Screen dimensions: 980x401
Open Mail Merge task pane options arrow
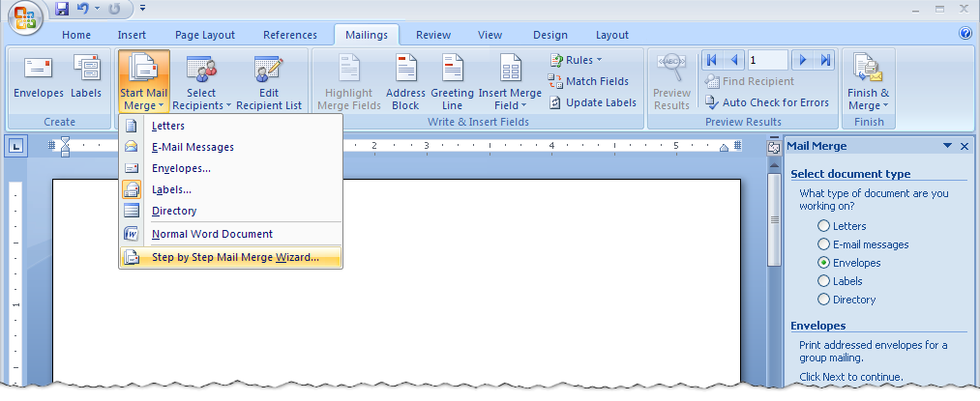947,146
